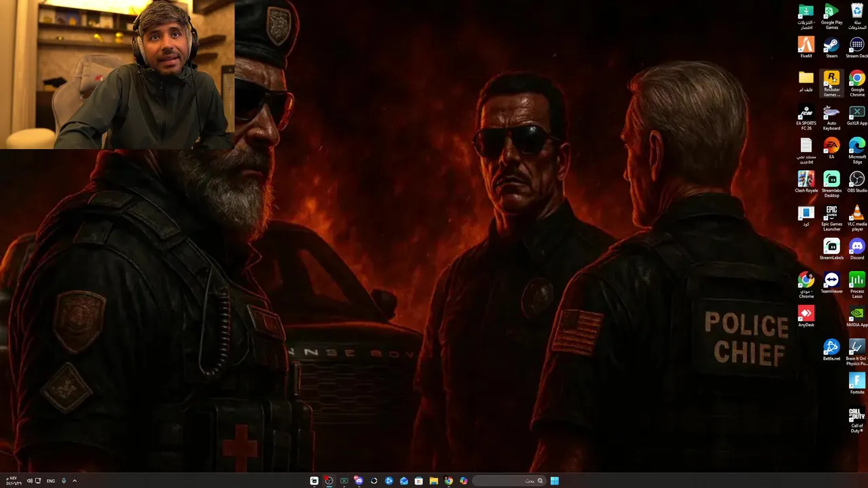Open the Clash Royale shortcut
The height and width of the screenshot is (488, 868).
[x=806, y=182]
